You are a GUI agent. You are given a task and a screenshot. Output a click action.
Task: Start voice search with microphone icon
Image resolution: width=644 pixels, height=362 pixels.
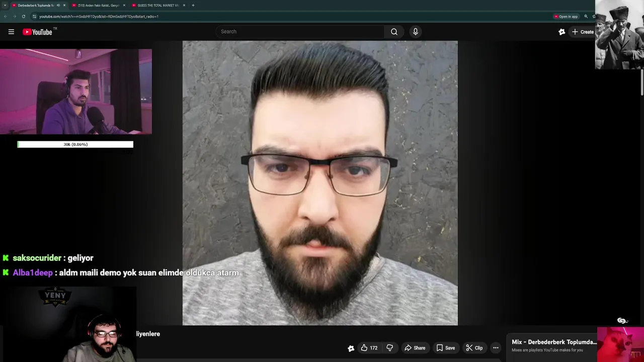[415, 32]
